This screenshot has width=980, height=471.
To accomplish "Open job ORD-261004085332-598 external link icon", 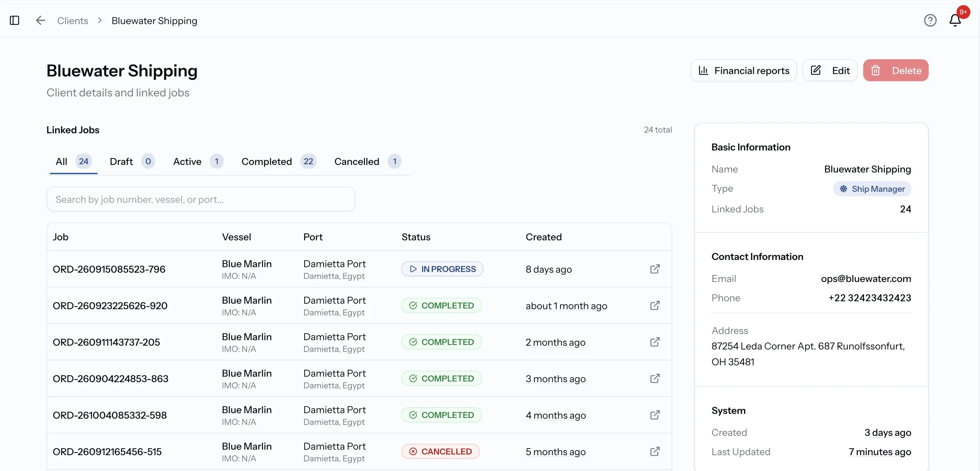I will tap(655, 415).
